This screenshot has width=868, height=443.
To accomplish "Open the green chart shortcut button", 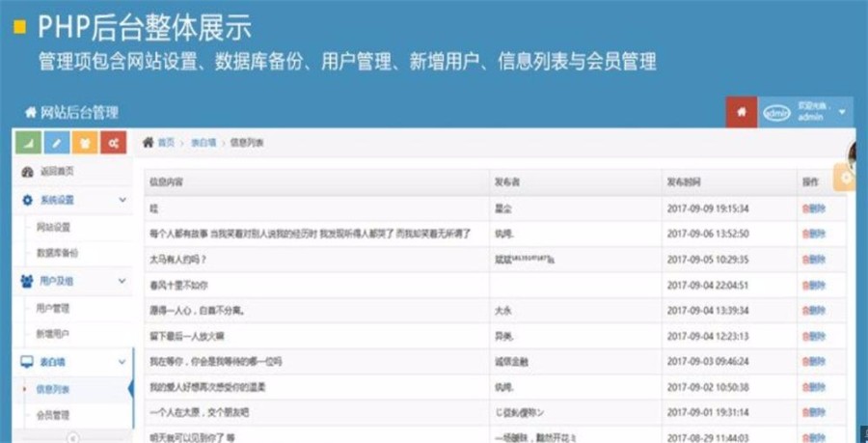I will tap(28, 143).
